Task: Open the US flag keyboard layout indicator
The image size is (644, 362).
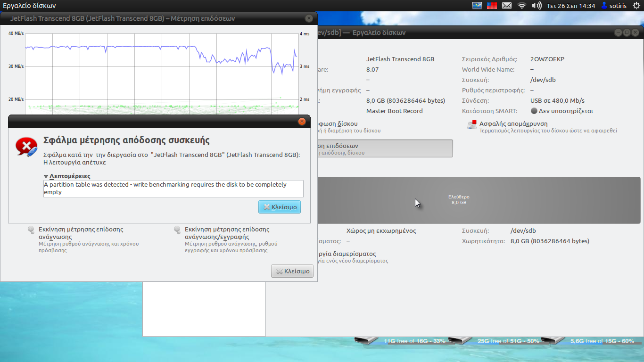Action: tap(492, 6)
